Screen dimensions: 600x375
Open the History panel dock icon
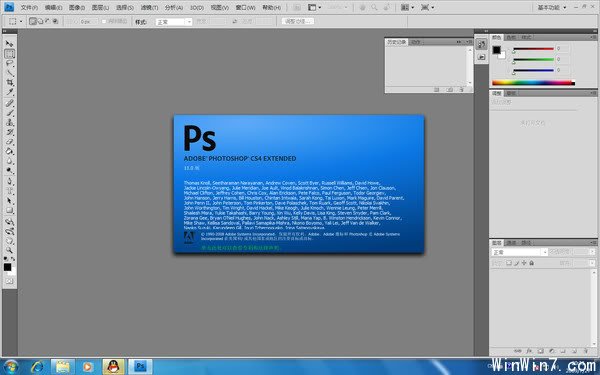(481, 44)
